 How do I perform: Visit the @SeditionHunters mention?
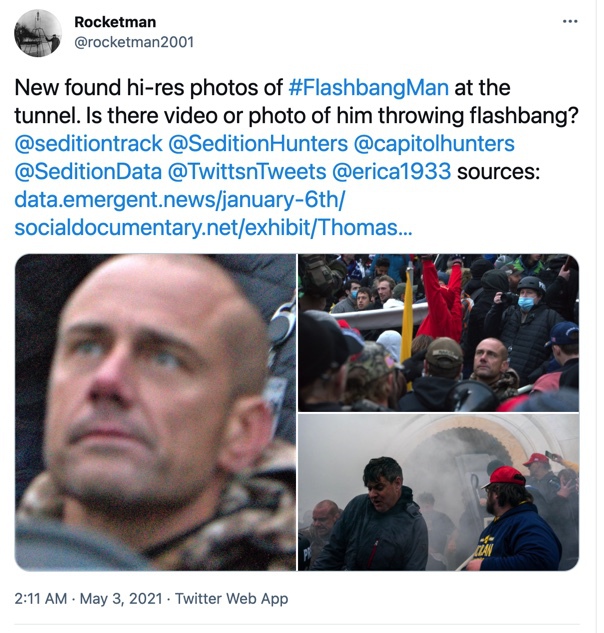[x=258, y=144]
